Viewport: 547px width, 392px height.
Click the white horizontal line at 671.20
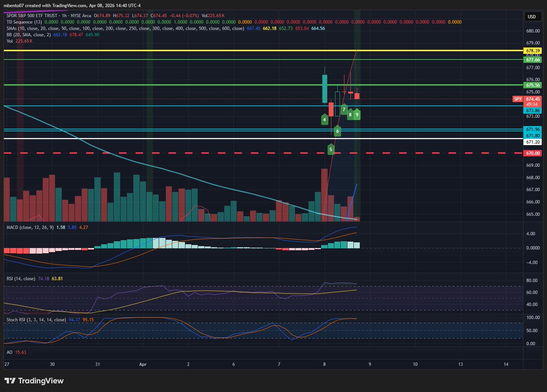tap(263, 138)
